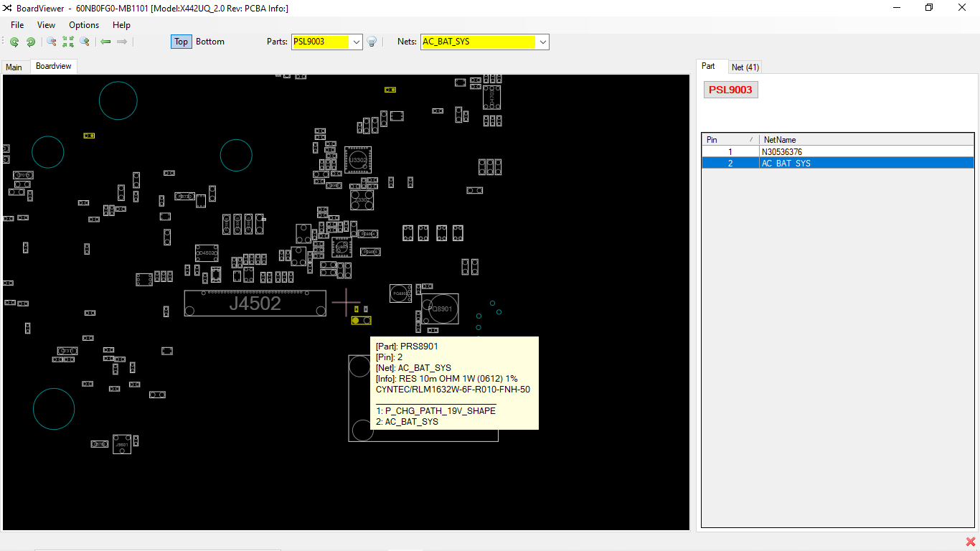Switch to the Net (41) tab

click(x=745, y=67)
